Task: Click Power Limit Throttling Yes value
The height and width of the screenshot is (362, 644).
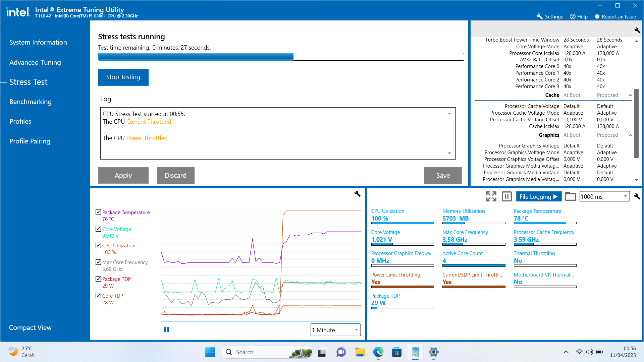Action: pyautogui.click(x=376, y=282)
